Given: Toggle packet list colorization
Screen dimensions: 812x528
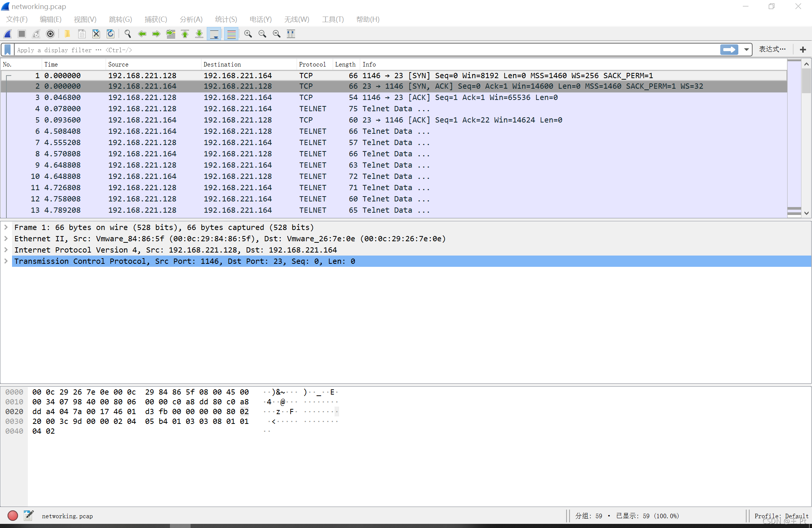Looking at the screenshot, I should click(231, 34).
